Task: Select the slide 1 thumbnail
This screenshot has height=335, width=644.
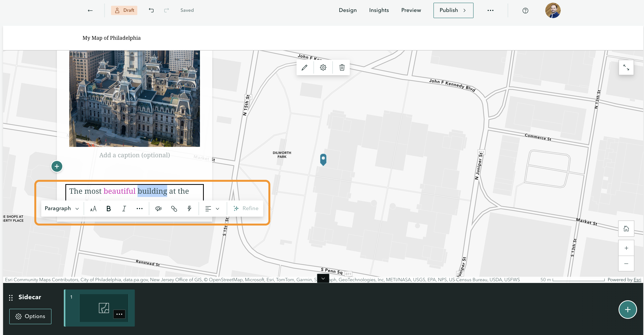Action: click(99, 308)
